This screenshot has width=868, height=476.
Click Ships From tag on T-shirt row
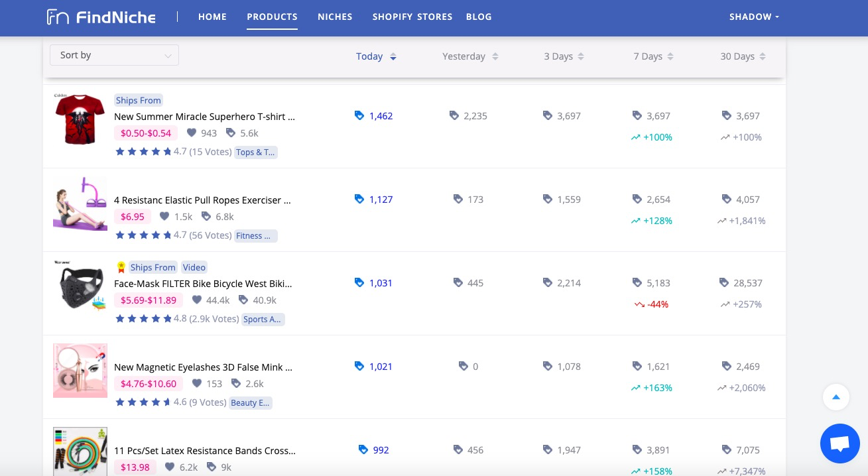[139, 100]
